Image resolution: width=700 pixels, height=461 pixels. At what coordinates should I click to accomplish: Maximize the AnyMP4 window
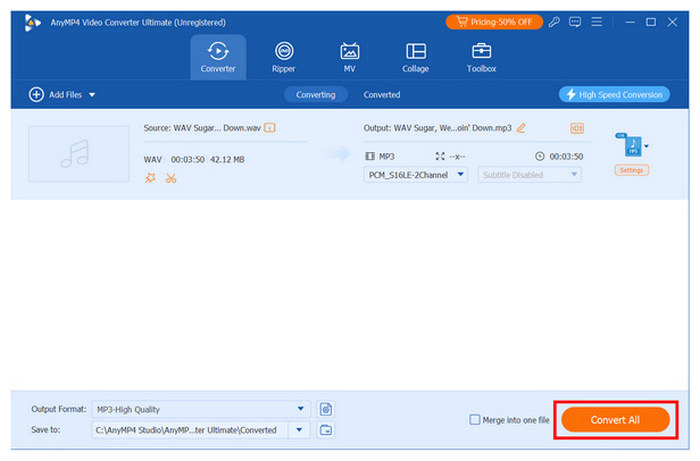point(651,22)
